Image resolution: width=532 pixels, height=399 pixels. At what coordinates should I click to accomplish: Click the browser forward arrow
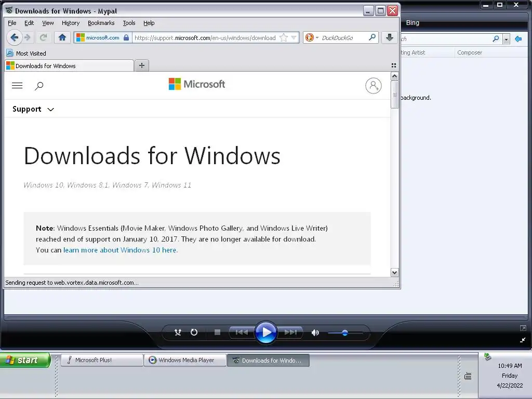[28, 37]
